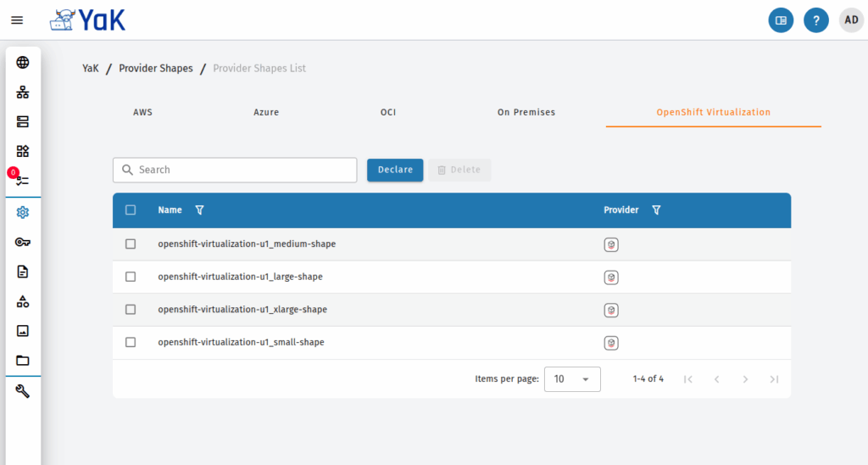Screen dimensions: 868x465
Task: Check the u1_xlarge-shape row checkbox
Action: [x=131, y=309]
